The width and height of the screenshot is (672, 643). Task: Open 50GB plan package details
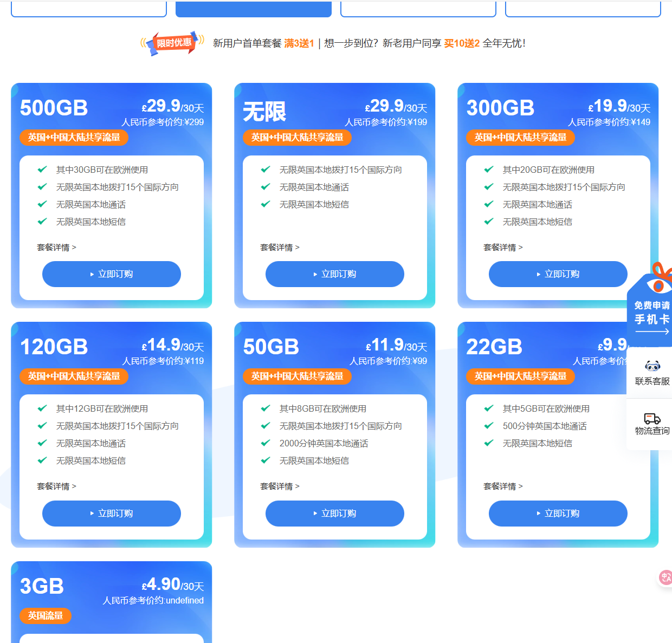point(280,486)
